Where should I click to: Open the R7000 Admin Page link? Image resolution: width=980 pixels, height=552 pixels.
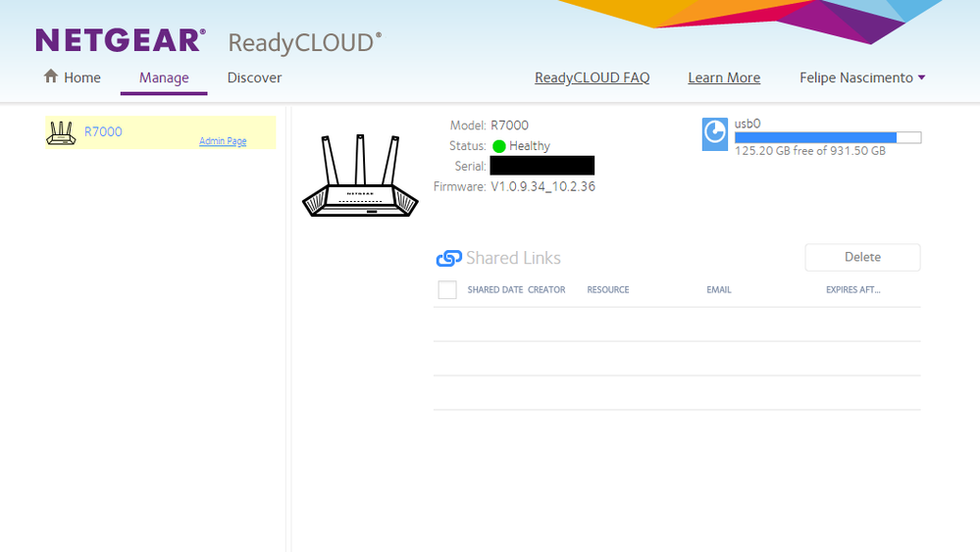(223, 141)
